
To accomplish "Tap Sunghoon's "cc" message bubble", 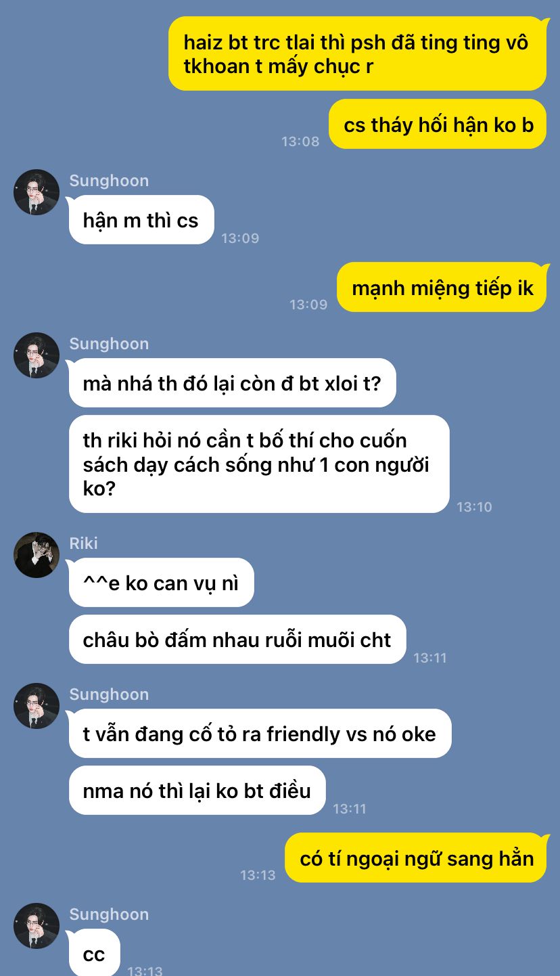I will [x=94, y=953].
